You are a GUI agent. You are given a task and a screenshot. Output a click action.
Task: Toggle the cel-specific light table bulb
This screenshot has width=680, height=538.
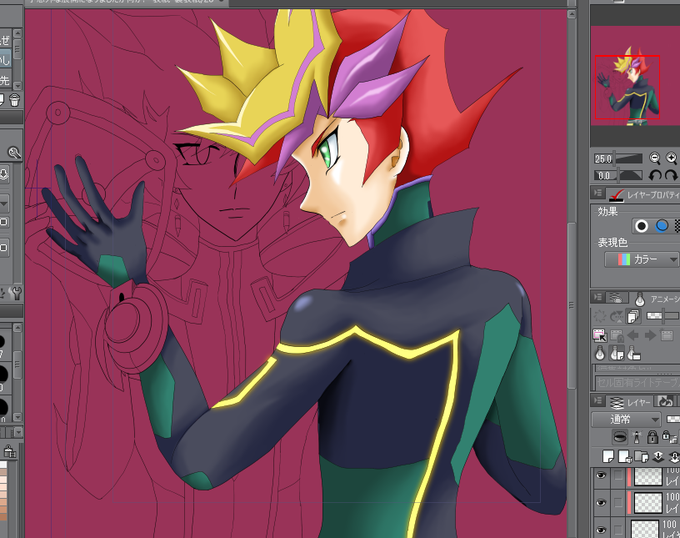tap(616, 354)
